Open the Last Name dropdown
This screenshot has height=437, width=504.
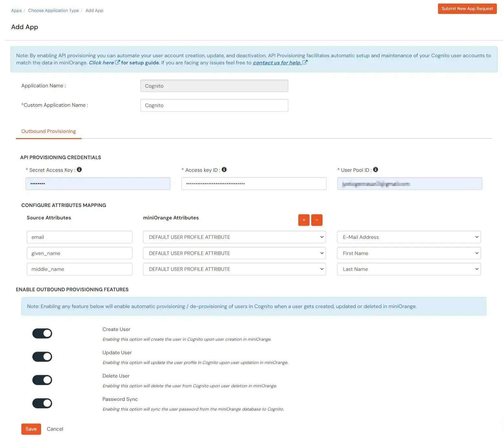tap(409, 269)
